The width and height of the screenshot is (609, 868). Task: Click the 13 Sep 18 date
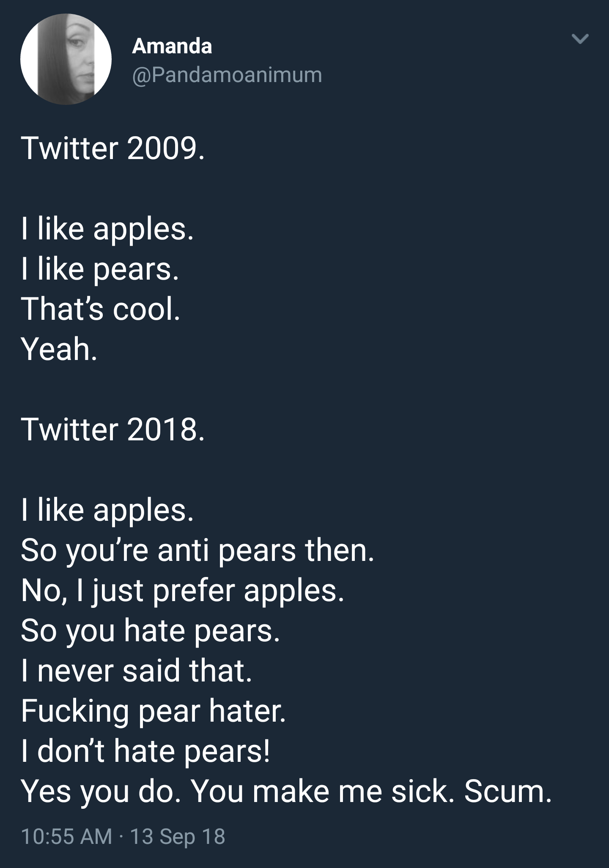click(x=178, y=837)
